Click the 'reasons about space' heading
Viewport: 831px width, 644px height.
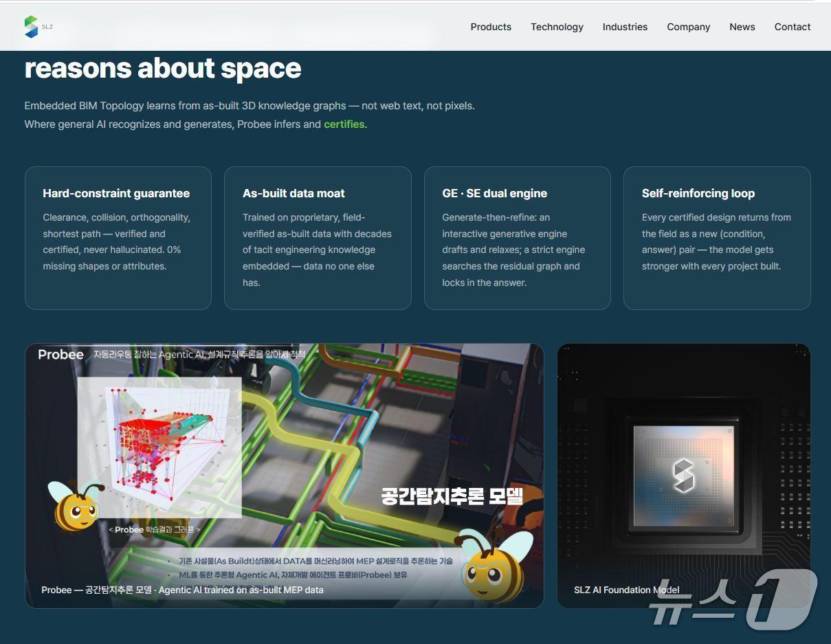[x=163, y=68]
